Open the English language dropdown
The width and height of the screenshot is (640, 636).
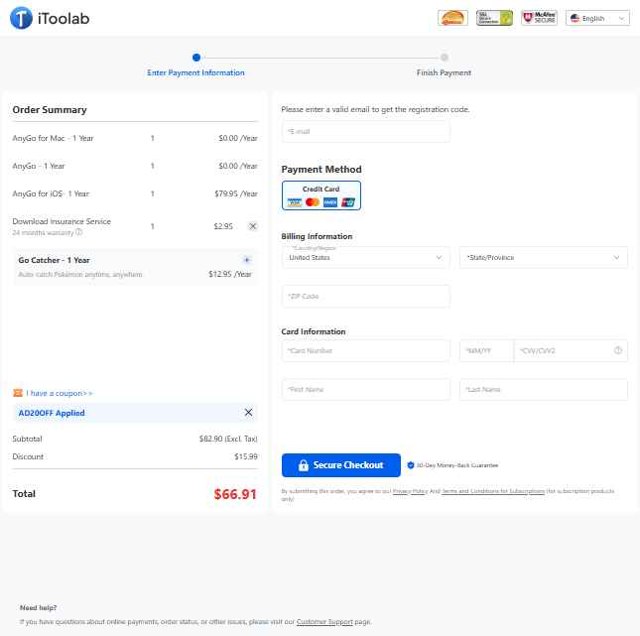[x=598, y=18]
